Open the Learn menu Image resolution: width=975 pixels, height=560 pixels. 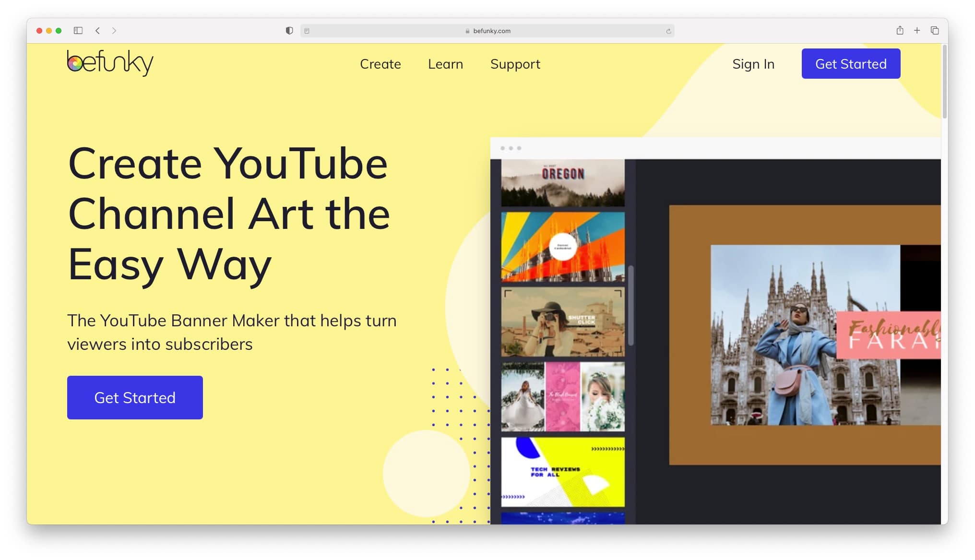[445, 64]
